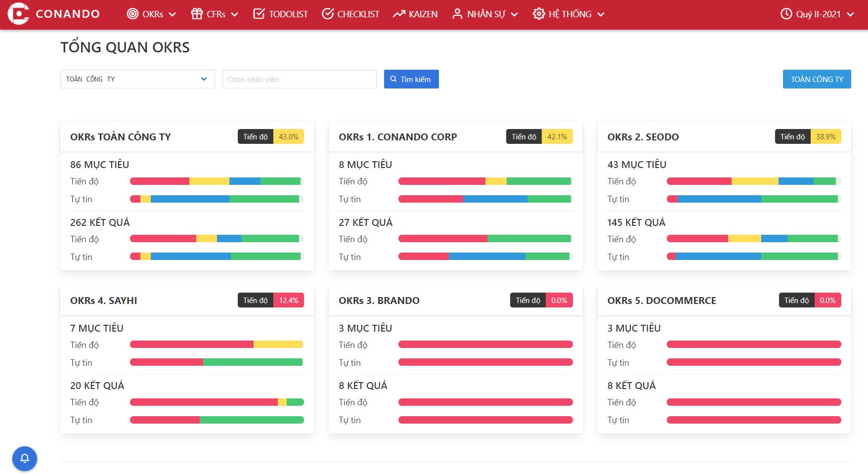Open OKRs TOÀN CÔNG TY card title

[x=120, y=137]
